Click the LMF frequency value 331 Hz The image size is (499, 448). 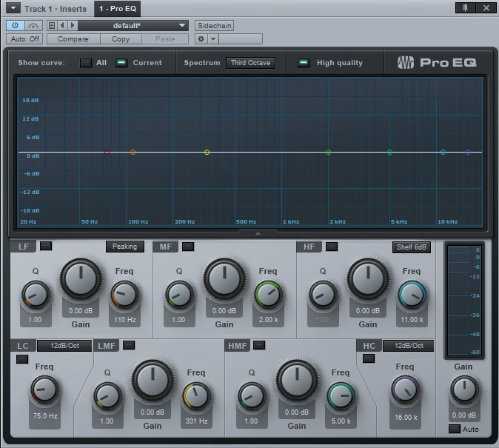pyautogui.click(x=197, y=421)
